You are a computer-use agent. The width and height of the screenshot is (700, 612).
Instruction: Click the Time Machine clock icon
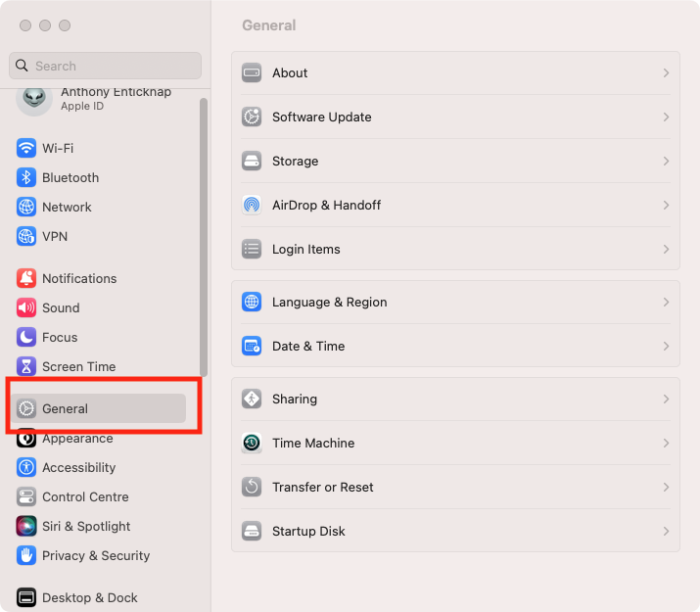252,444
